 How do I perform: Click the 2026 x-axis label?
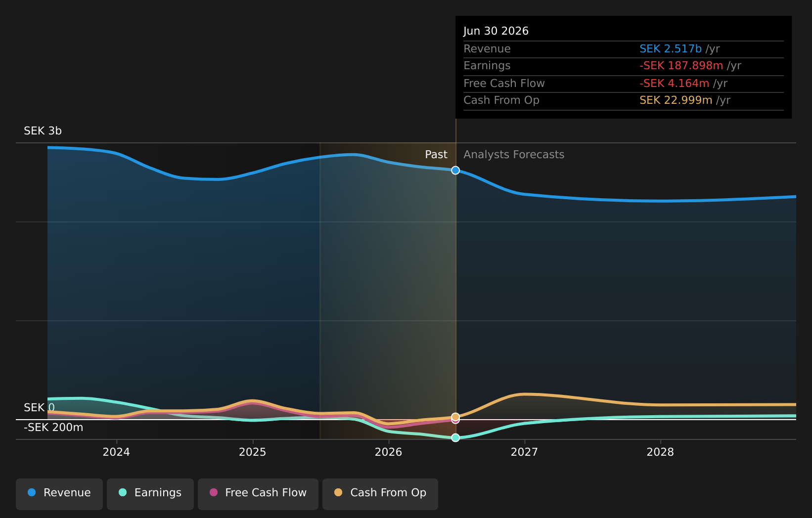[389, 452]
